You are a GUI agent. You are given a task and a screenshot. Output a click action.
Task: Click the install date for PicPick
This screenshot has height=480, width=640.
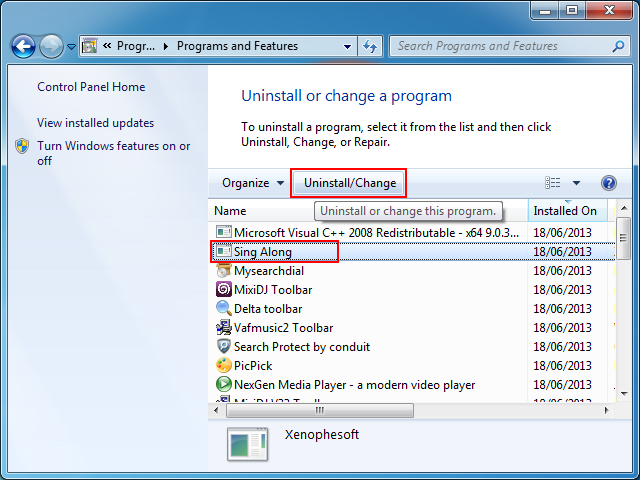[562, 366]
